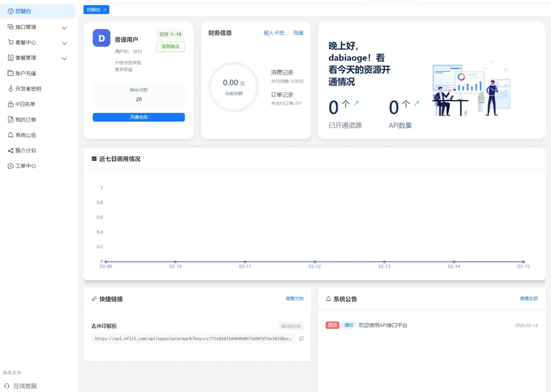
Task: Open the 工单中心 page
Action: pos(26,166)
